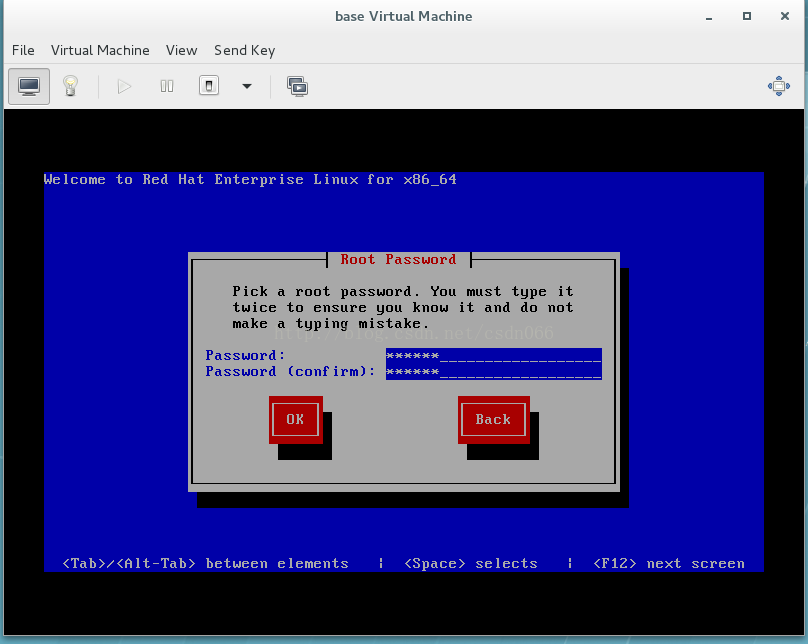Click the window title 'base Virtual Machine'
The width and height of the screenshot is (808, 644).
point(403,16)
